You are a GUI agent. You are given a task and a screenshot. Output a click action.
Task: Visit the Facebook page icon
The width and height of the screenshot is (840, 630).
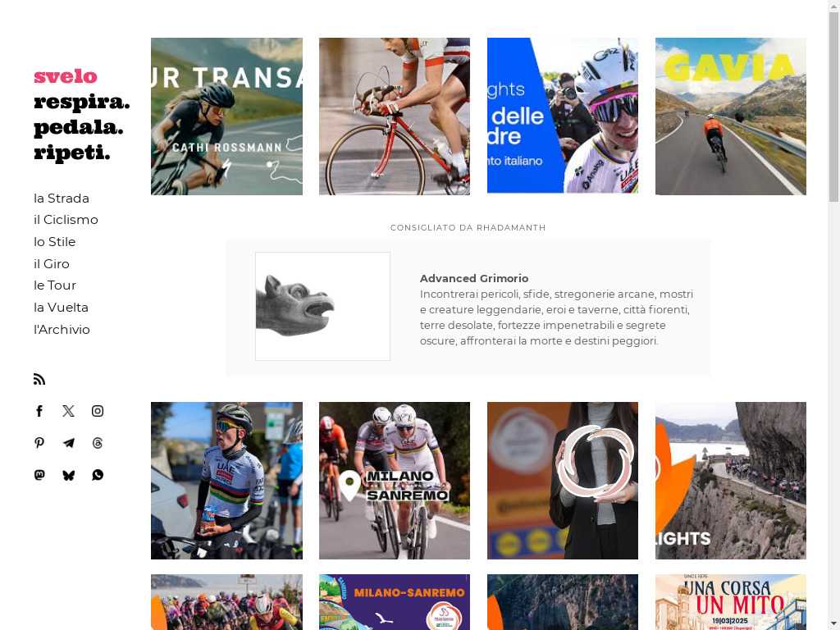coord(39,411)
